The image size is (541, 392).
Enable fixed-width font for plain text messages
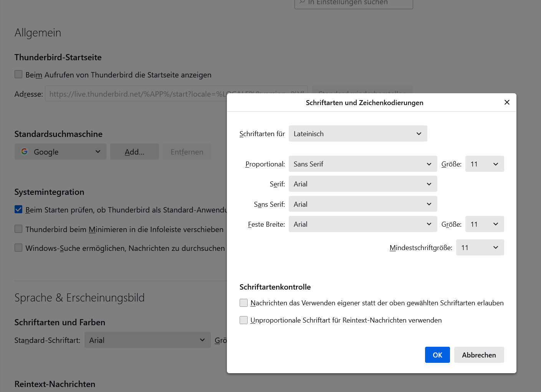[243, 320]
